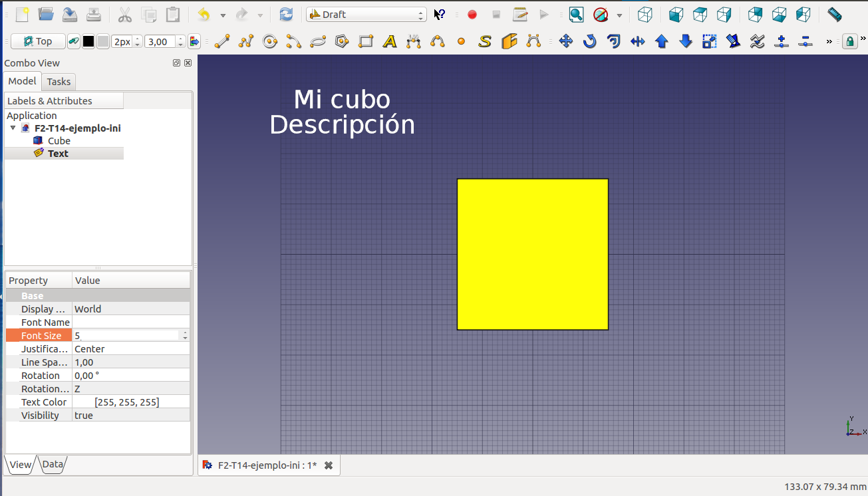Collapse the F2-T14-ejemplo-ini document tree
This screenshot has width=868, height=496.
13,128
